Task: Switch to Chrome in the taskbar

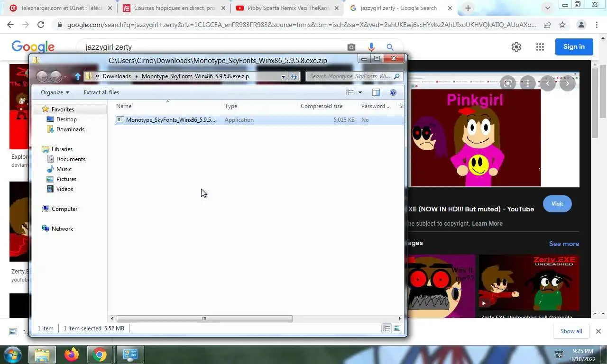Action: click(100, 355)
